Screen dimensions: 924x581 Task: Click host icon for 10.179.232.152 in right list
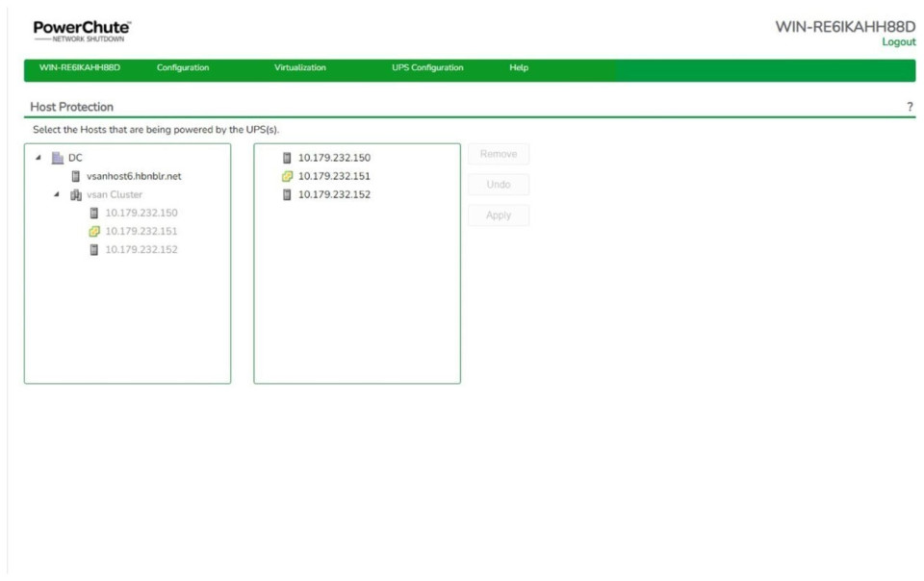287,194
